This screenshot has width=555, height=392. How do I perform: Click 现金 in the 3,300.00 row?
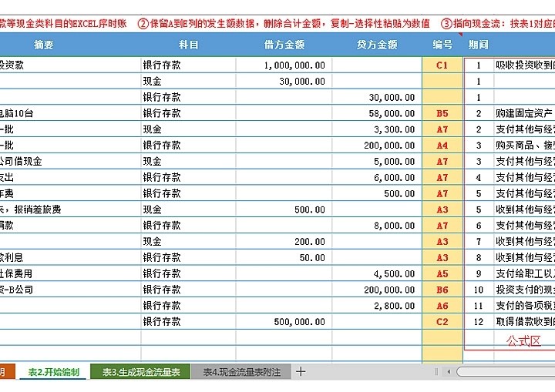188,129
